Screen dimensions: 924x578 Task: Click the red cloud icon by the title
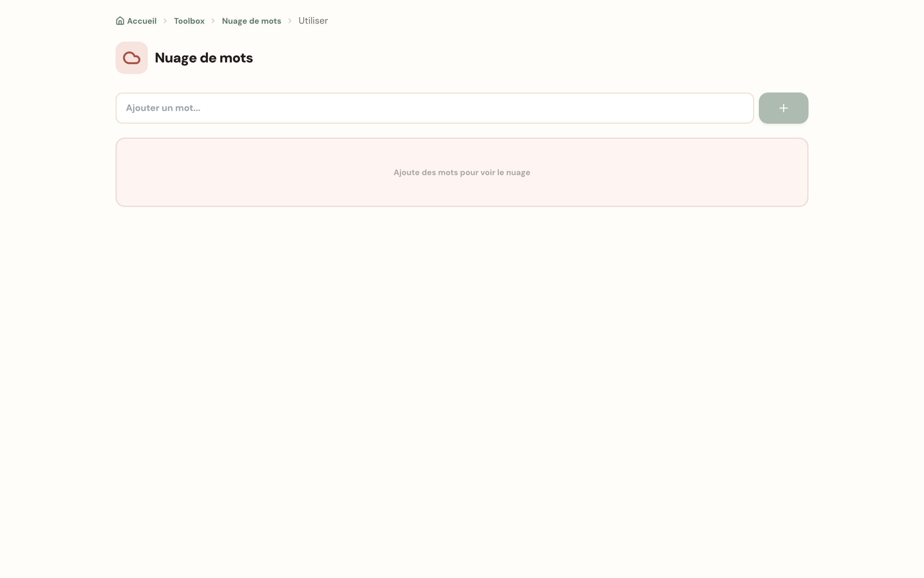[x=132, y=58]
